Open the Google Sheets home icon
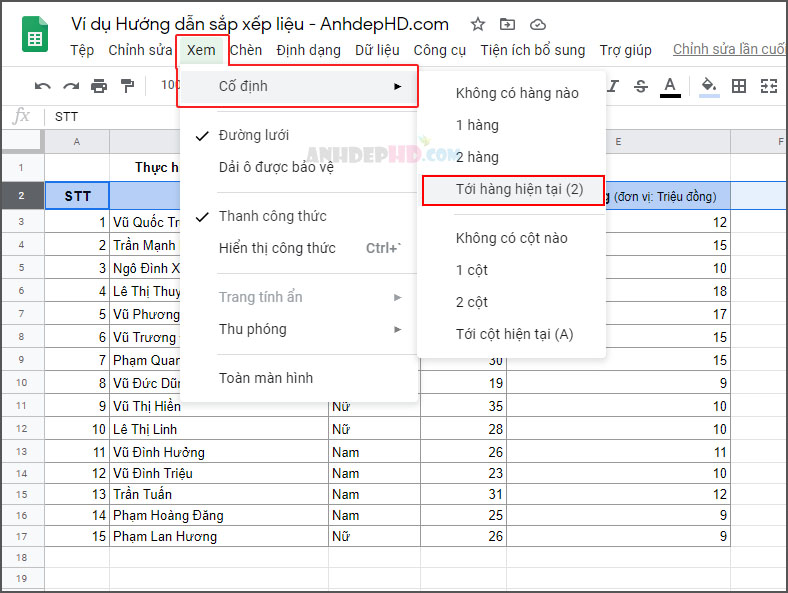788x593 pixels. 35,34
